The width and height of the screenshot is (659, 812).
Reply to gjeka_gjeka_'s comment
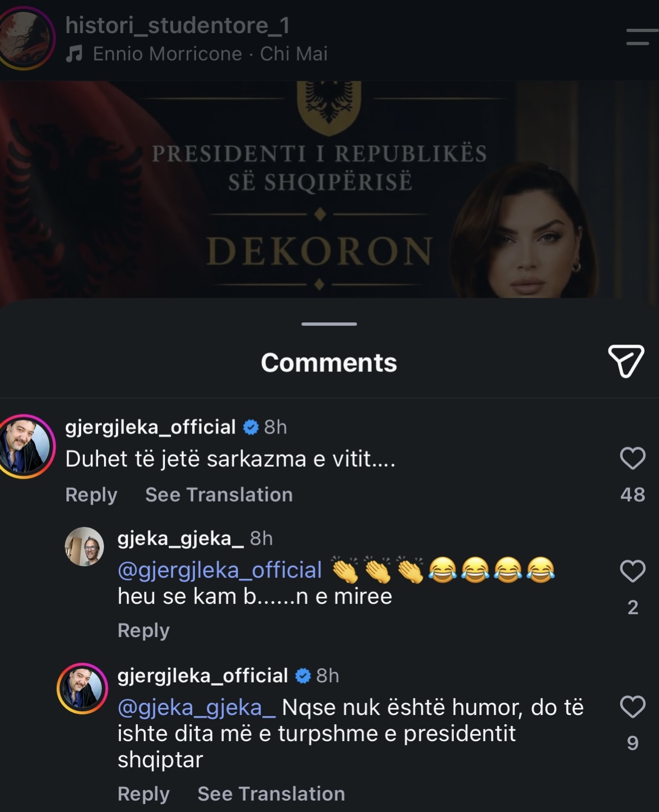(144, 630)
